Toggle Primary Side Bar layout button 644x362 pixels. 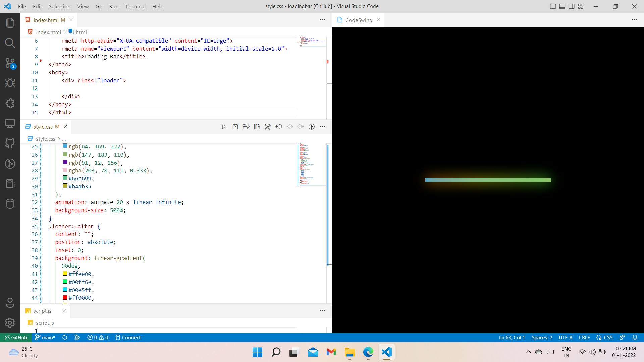pyautogui.click(x=553, y=6)
